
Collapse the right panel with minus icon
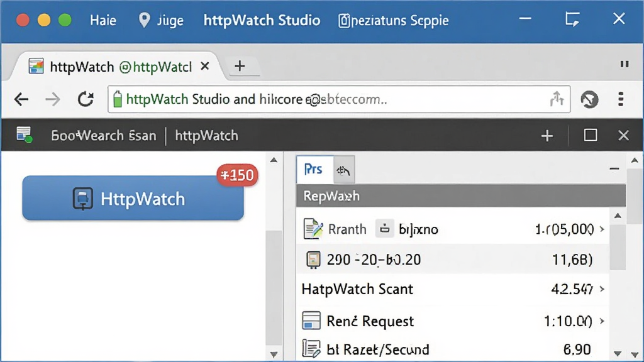614,168
